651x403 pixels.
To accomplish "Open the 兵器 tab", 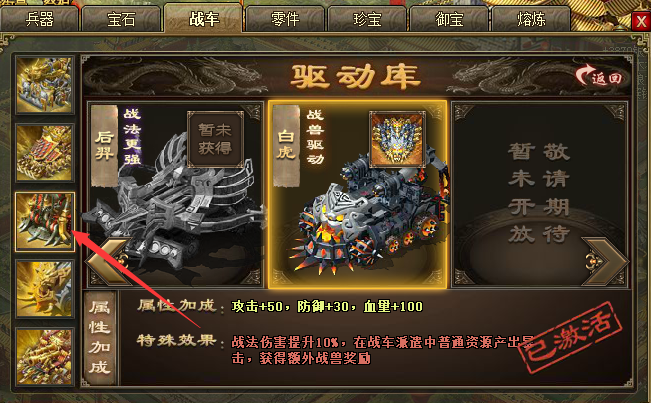I will coord(39,19).
